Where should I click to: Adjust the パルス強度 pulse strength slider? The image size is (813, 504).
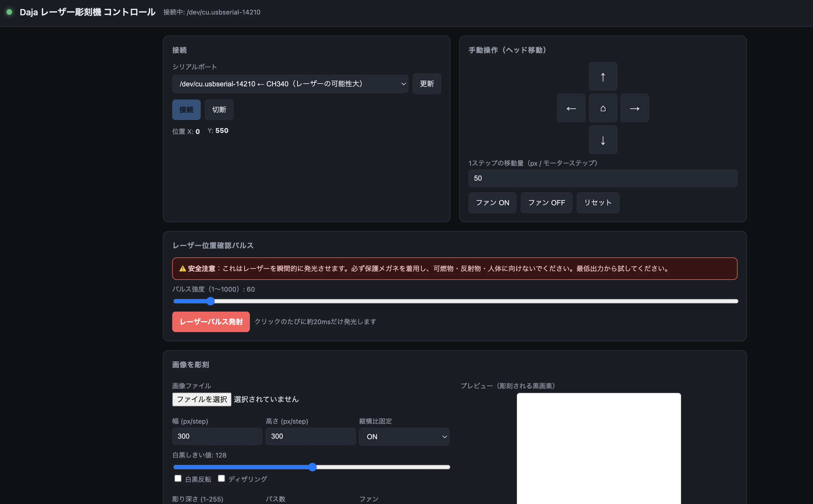455,301
